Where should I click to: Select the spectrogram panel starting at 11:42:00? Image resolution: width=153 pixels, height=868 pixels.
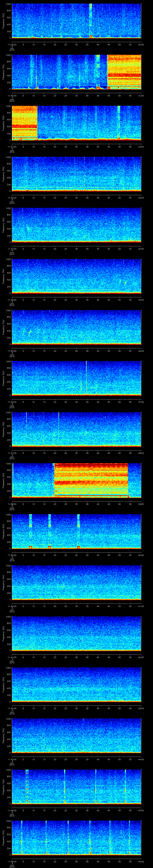coord(76,685)
